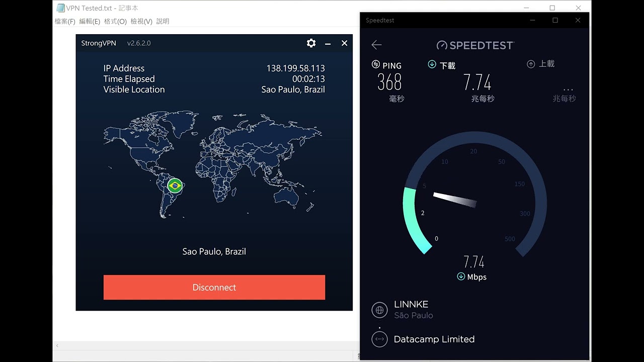This screenshot has width=644, height=362.
Task: Go back using Speedtest arrow
Action: (x=376, y=45)
